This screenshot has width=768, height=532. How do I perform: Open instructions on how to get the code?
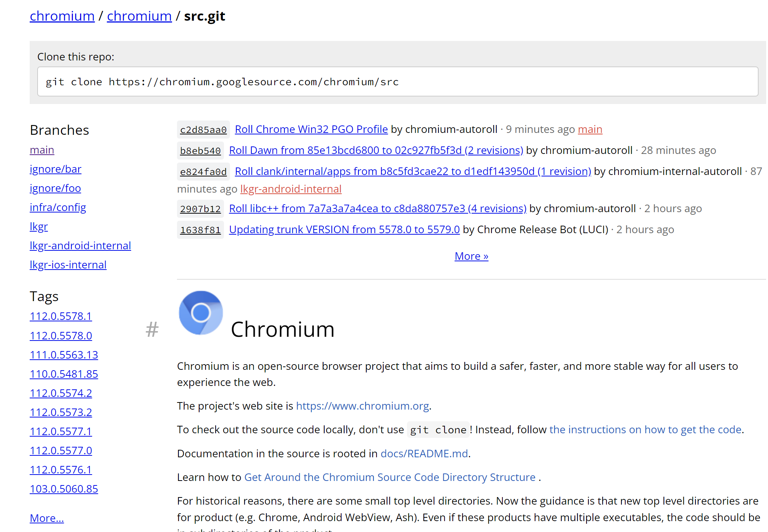[x=645, y=430]
